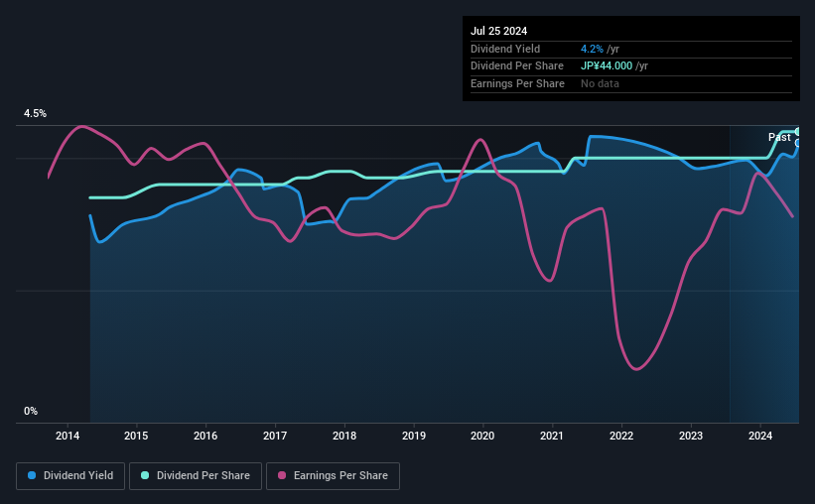
Task: Toggle the Earnings Per Share legend button
Action: click(333, 476)
